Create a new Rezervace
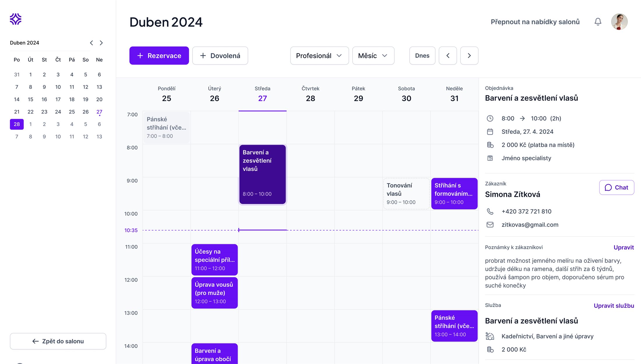This screenshot has width=641, height=364. tap(159, 56)
